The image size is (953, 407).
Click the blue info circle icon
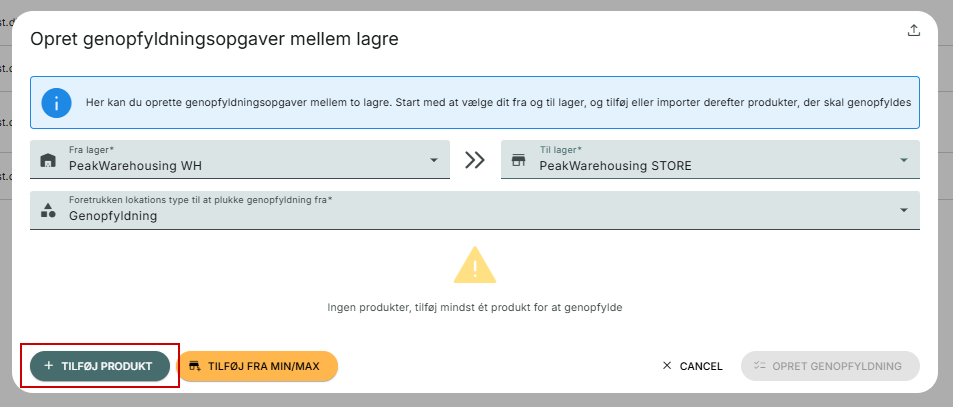57,103
